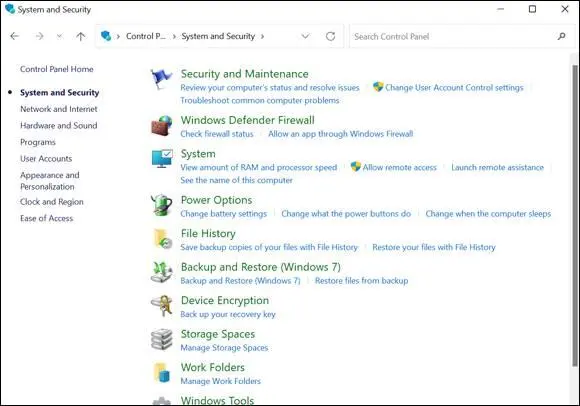This screenshot has height=406, width=580.
Task: Click the Power Options battery icon
Action: (x=162, y=204)
